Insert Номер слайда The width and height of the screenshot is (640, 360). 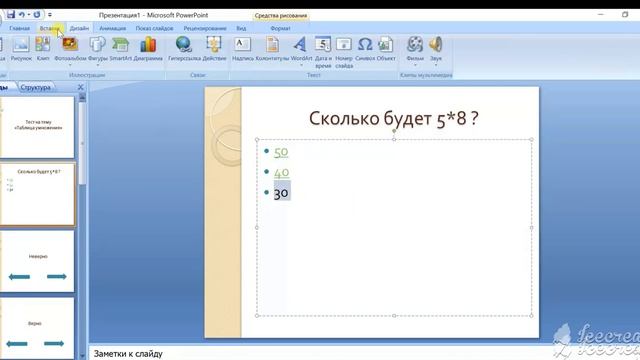coord(344,52)
